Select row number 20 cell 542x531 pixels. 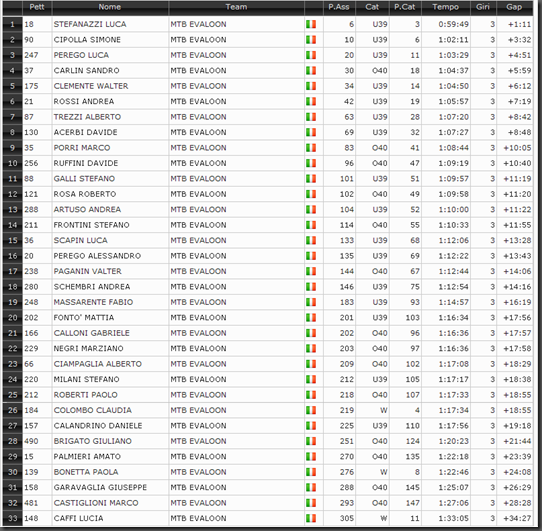pyautogui.click(x=12, y=318)
